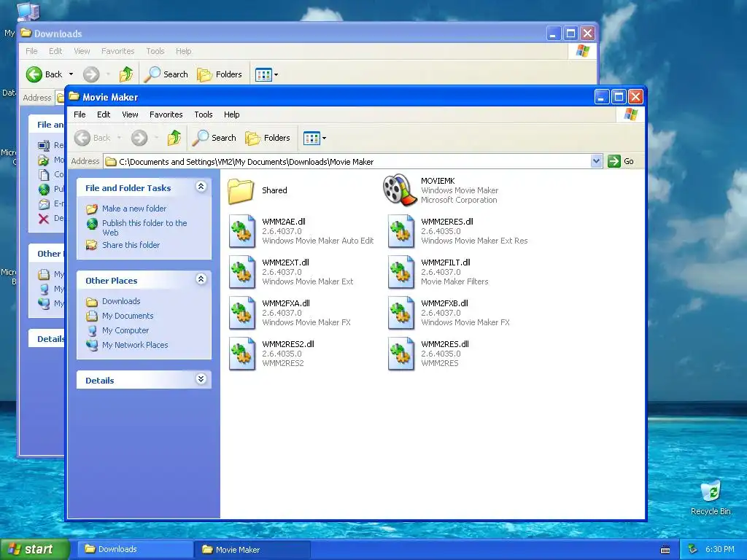Open the Shared folder icon
The height and width of the screenshot is (560, 747).
241,190
